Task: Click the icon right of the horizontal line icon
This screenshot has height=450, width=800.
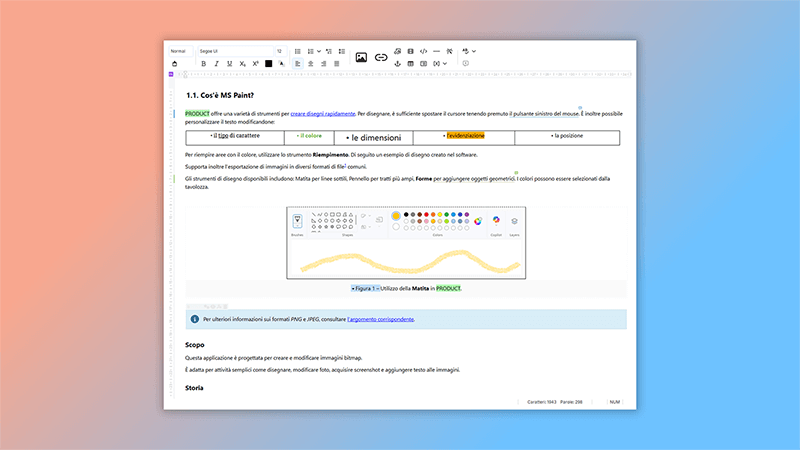Action: point(449,51)
